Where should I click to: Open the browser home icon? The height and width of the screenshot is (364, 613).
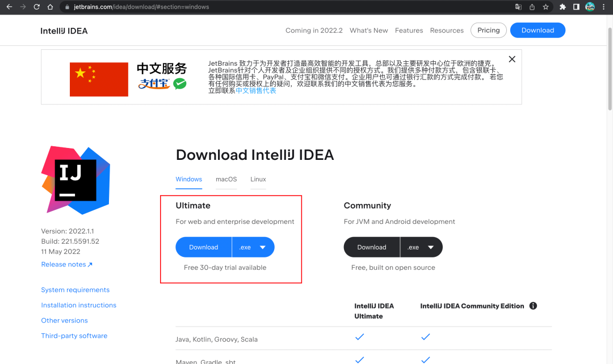[x=50, y=7]
